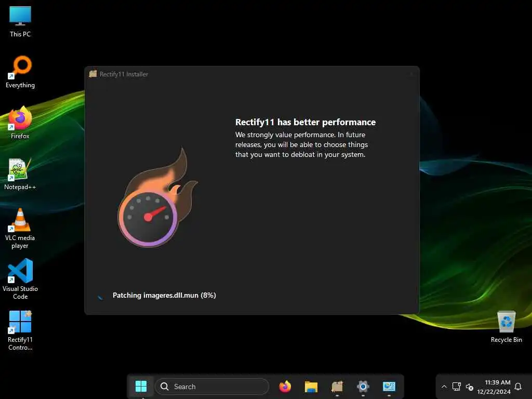
Task: Click the taskbar Search box
Action: pyautogui.click(x=212, y=387)
